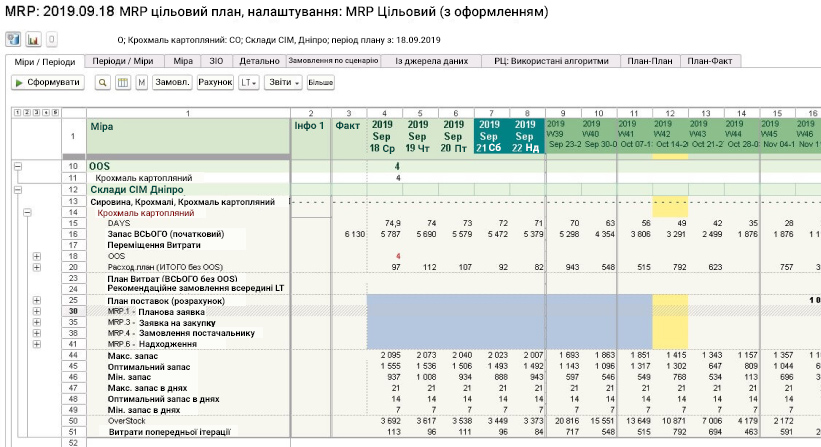This screenshot has height=447, width=821.
Task: Open the Звіти dropdown menu
Action: tap(283, 83)
